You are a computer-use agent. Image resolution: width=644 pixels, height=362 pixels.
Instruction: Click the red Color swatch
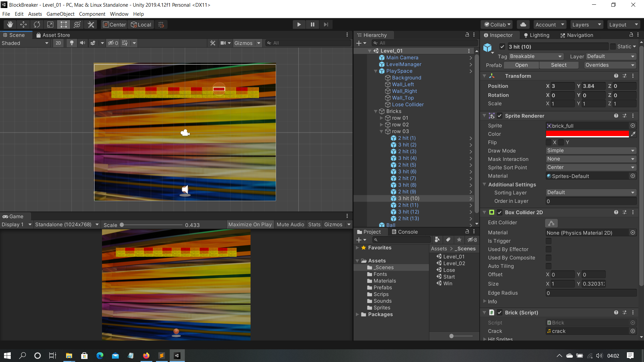pos(587,134)
